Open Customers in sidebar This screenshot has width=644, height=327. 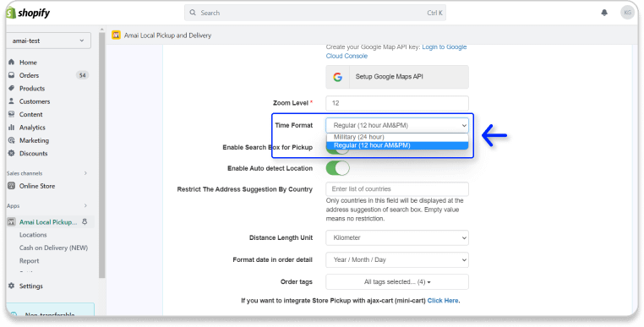[35, 101]
